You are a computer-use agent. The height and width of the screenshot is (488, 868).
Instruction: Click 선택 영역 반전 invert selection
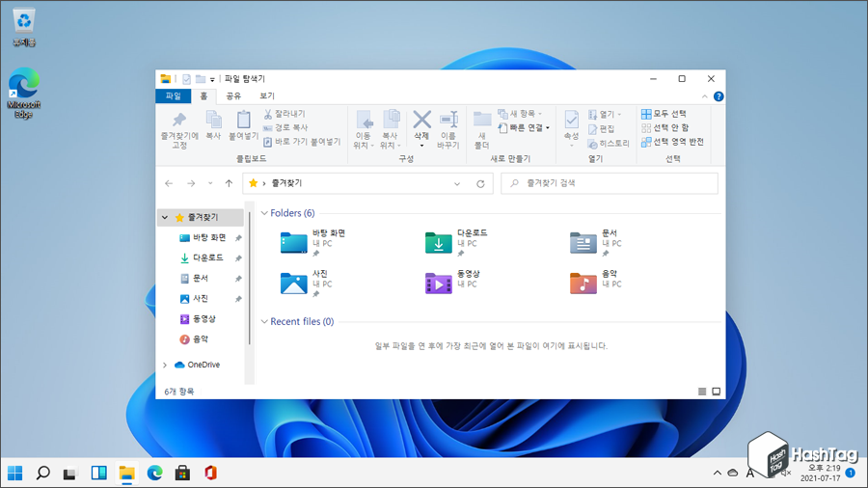[x=672, y=142]
